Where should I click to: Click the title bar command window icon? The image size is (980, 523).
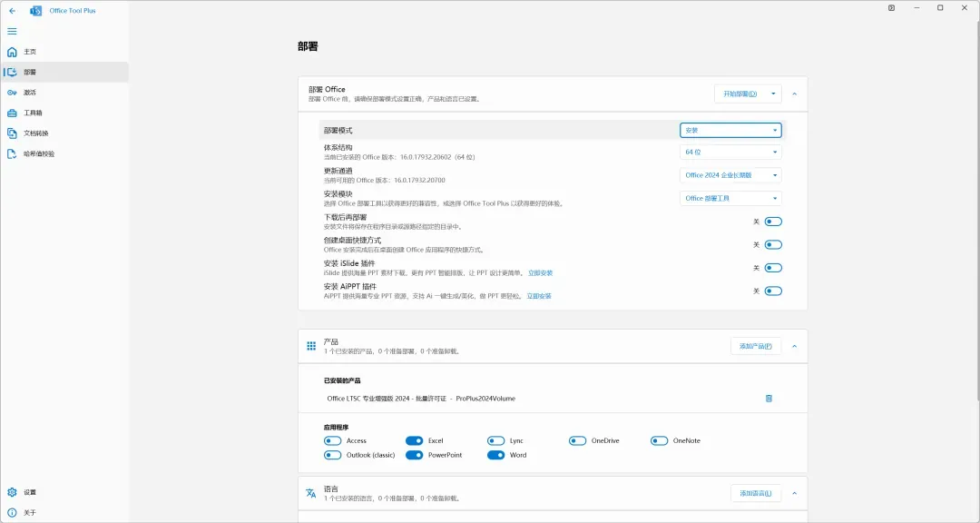891,8
